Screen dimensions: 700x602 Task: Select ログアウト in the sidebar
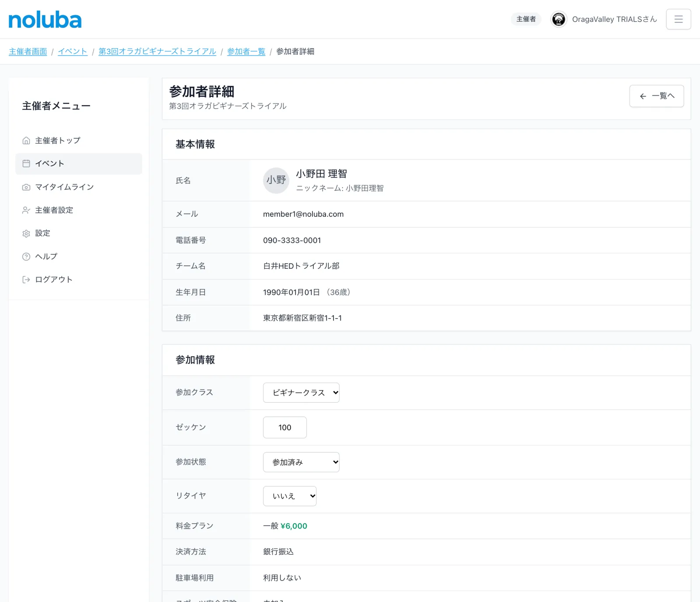[79, 280]
